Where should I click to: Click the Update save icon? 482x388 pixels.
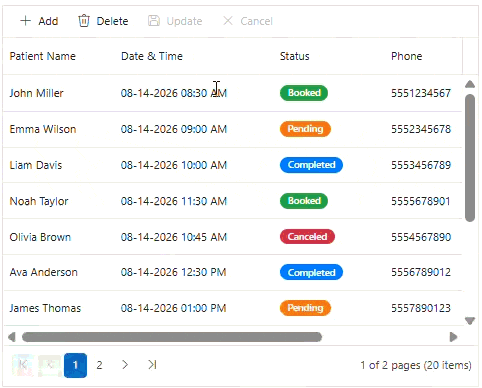(x=154, y=21)
